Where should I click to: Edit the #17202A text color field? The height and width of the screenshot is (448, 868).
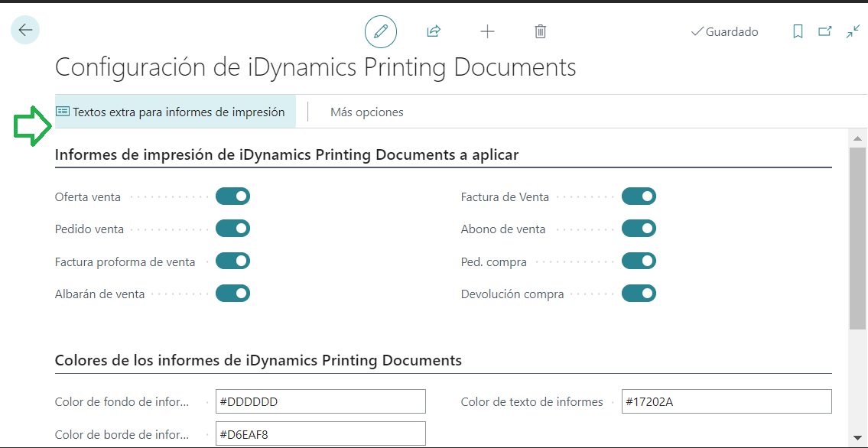point(727,401)
